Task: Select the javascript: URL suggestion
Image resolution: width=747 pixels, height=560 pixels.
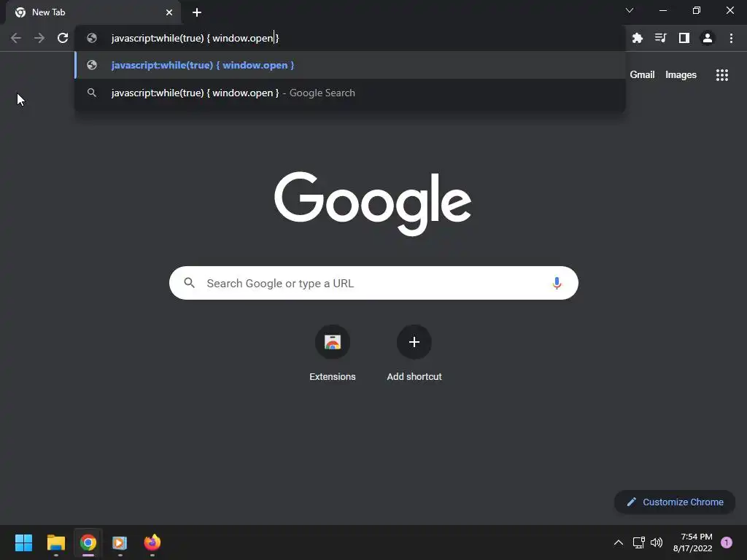Action: 350,65
